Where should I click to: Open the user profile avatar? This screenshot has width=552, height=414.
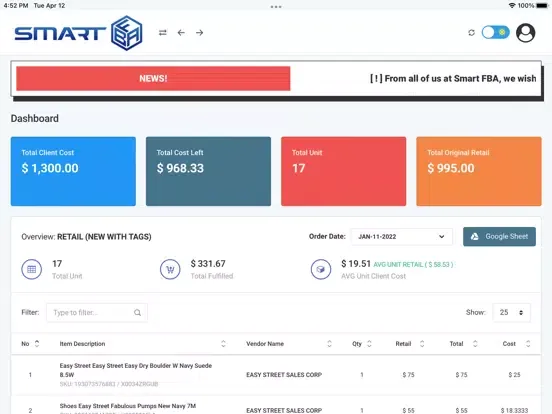click(525, 33)
